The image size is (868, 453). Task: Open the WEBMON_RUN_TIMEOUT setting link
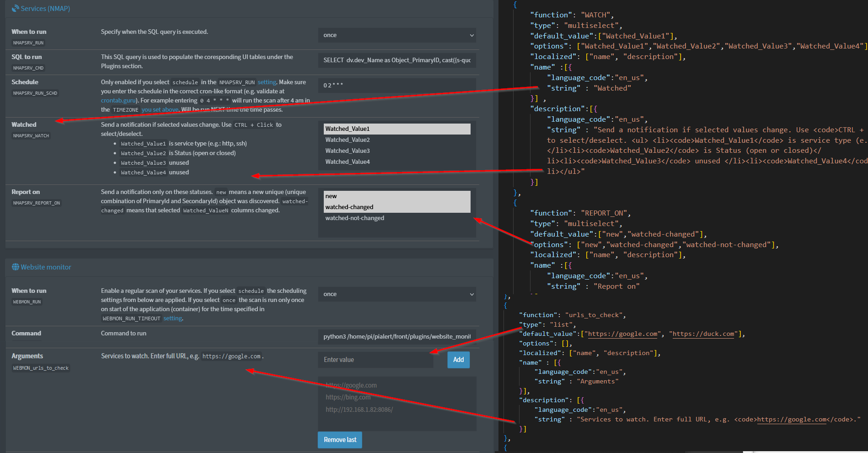pos(173,318)
